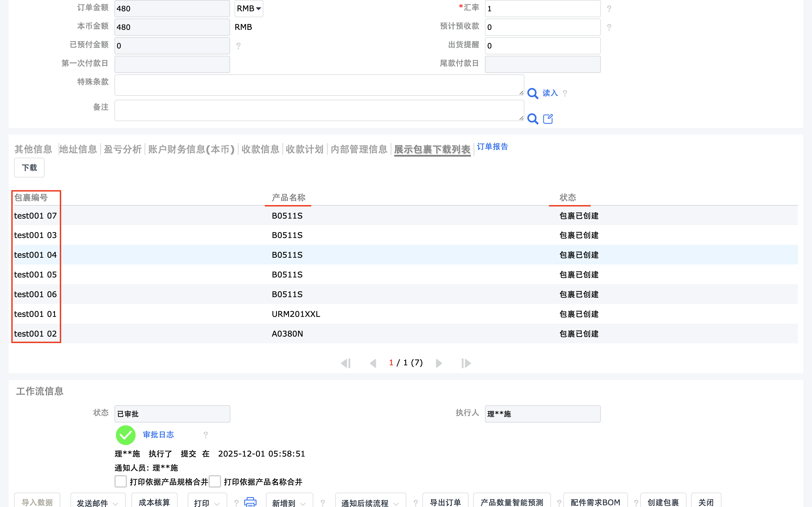The height and width of the screenshot is (507, 812).
Task: Go to the last page arrow
Action: pos(466,363)
